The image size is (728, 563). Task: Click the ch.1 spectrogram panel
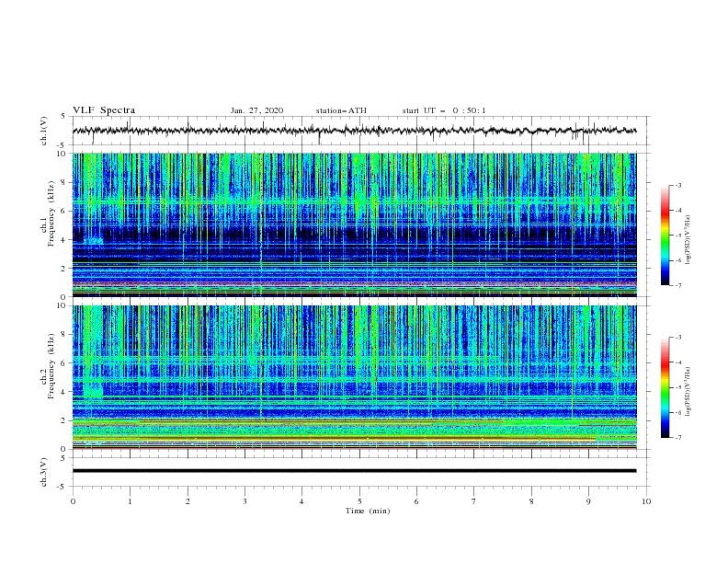(354, 224)
